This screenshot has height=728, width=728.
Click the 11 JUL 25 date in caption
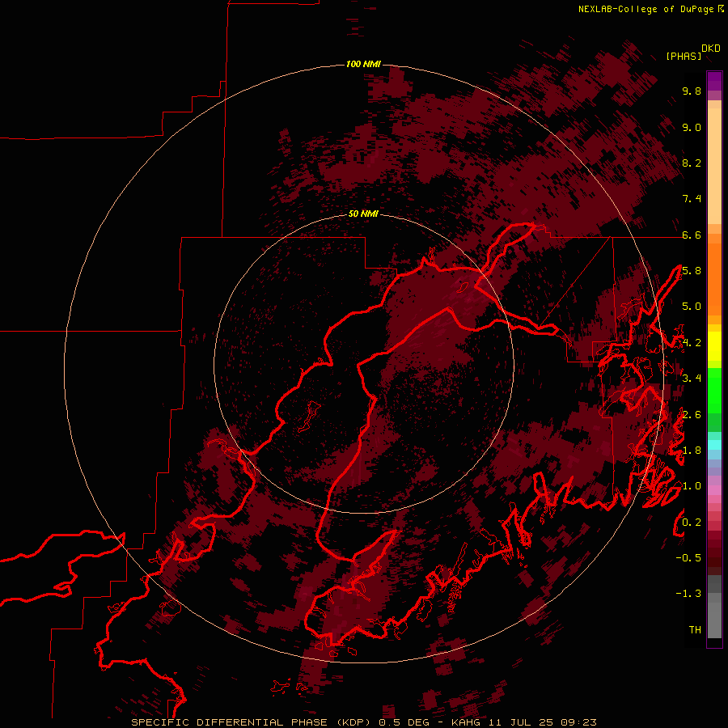(522, 722)
